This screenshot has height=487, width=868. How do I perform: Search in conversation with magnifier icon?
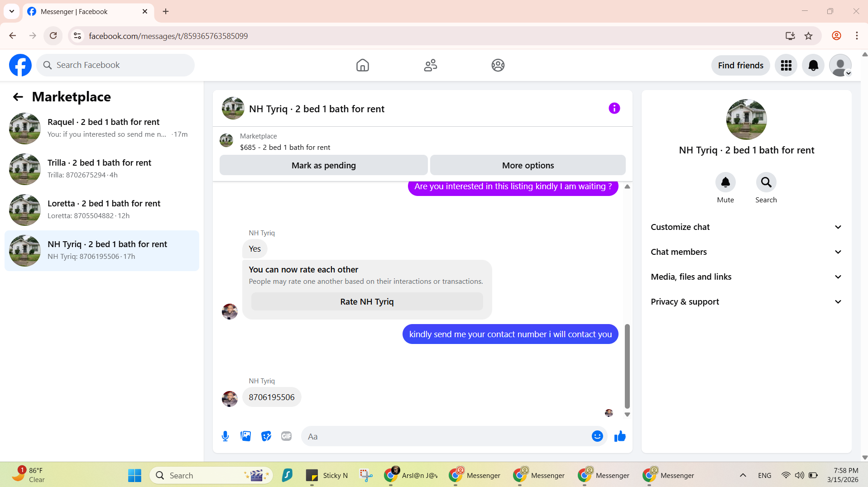766,182
